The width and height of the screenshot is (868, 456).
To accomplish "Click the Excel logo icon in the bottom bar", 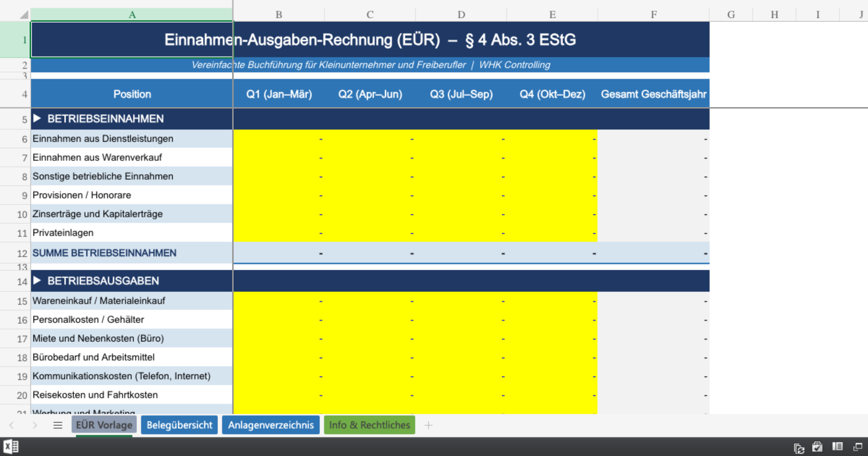I will [x=11, y=447].
